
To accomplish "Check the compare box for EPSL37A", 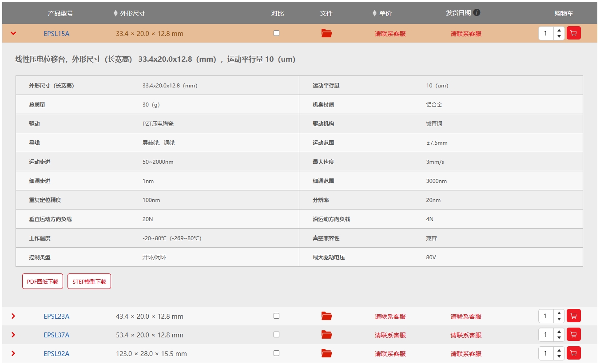I will 276,335.
